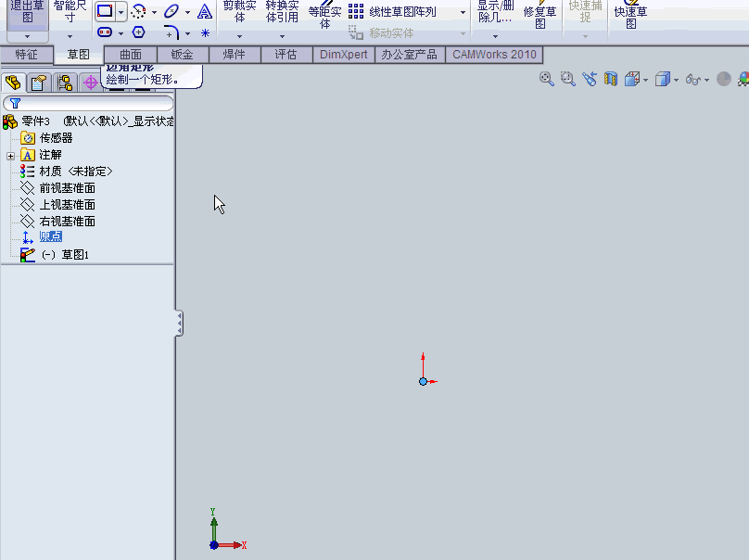Screen dimensions: 749x560
Task: Switch to the 特征 ribbon tab
Action: click(x=27, y=54)
